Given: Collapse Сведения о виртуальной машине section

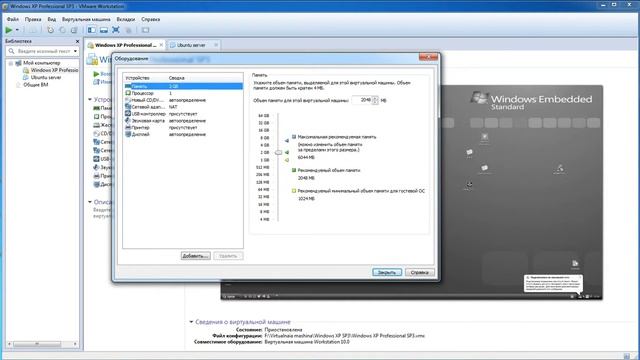Looking at the screenshot, I should pos(191,322).
